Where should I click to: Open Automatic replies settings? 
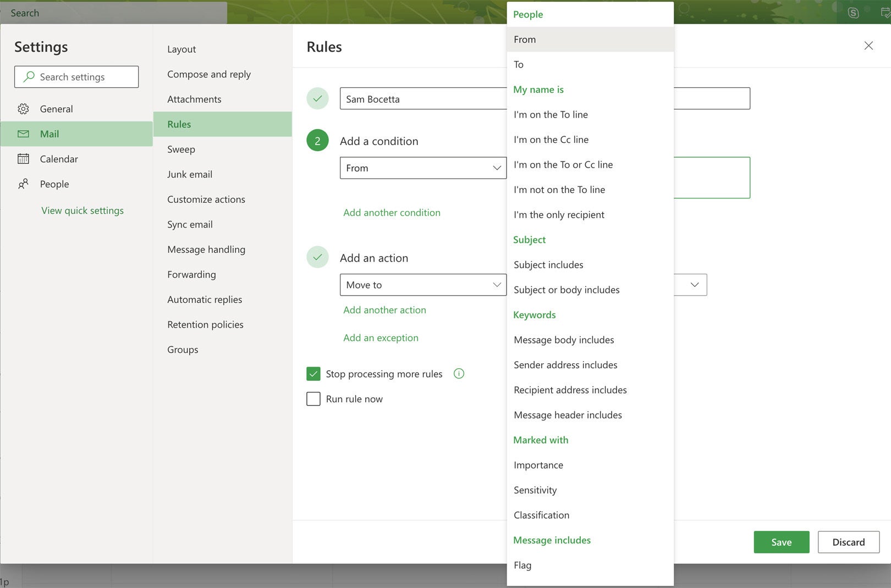(222, 299)
